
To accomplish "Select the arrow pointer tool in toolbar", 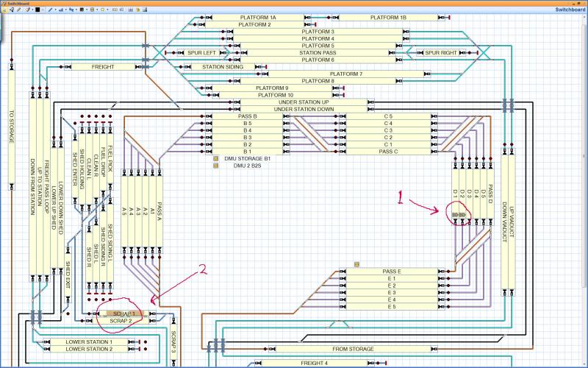I will [4, 10].
